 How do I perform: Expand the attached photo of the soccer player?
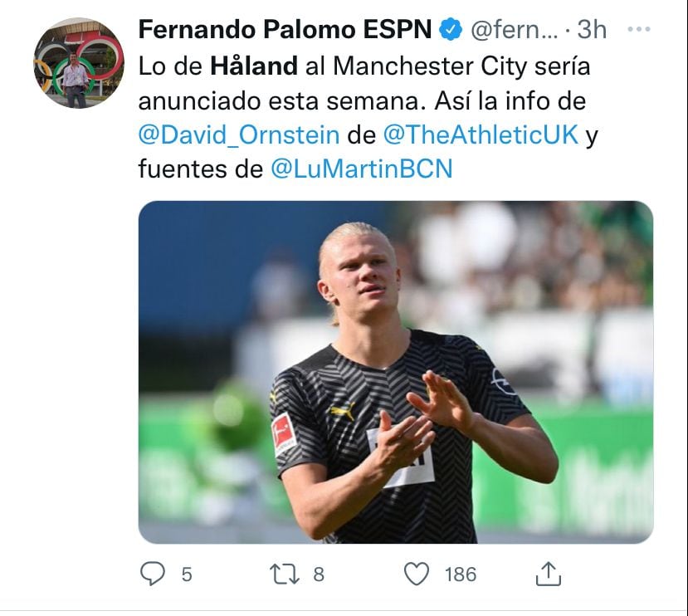(x=395, y=372)
